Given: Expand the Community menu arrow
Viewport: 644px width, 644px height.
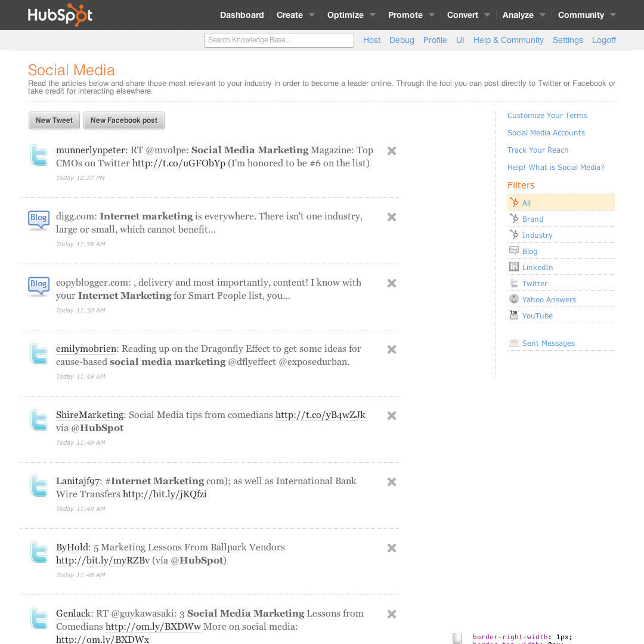Looking at the screenshot, I should [613, 15].
